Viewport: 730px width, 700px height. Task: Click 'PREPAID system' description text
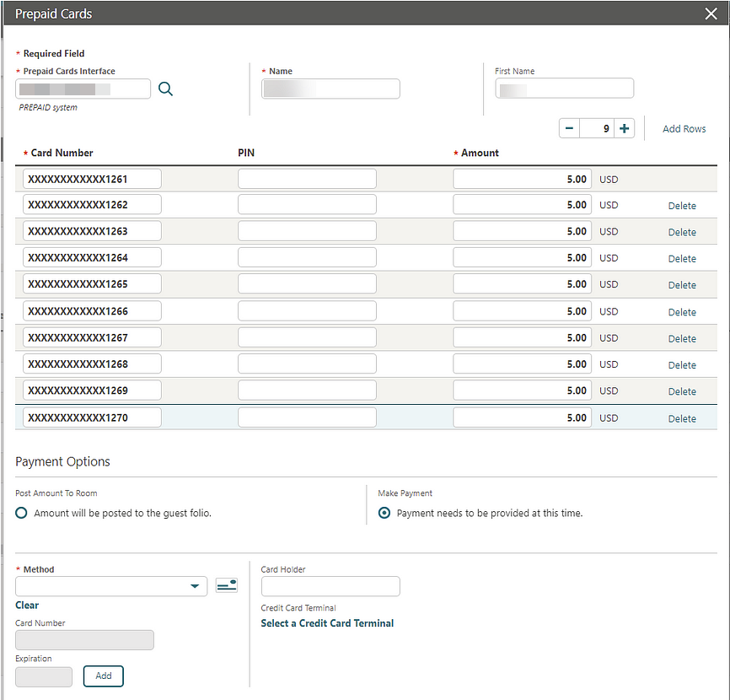48,108
